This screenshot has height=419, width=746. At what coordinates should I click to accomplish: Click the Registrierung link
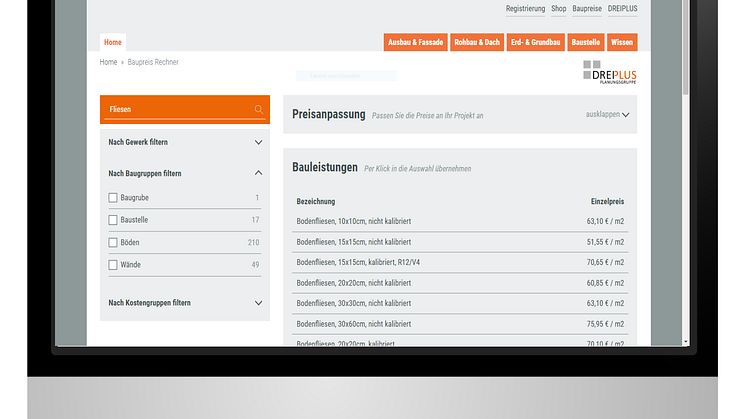pos(525,9)
